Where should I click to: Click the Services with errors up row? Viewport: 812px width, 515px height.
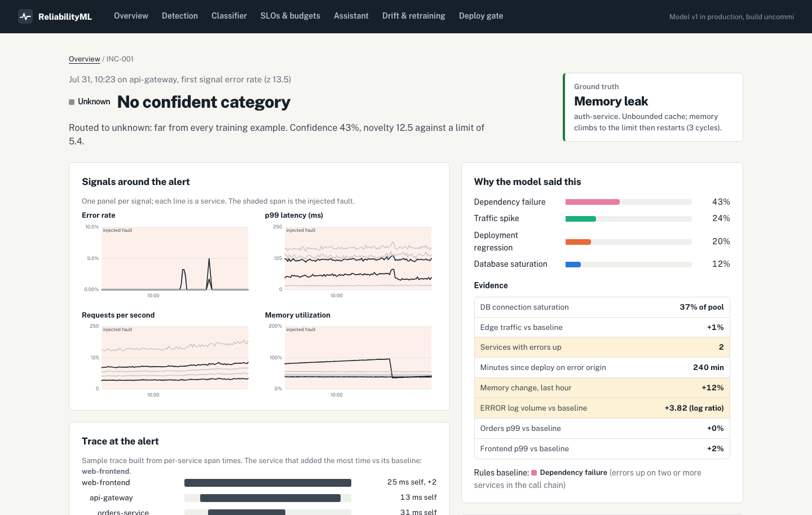[x=602, y=347]
